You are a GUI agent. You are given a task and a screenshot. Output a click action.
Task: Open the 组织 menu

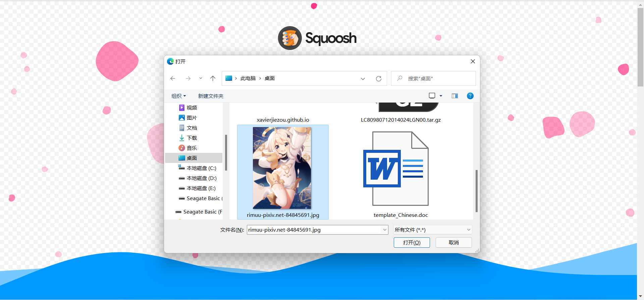pyautogui.click(x=178, y=96)
